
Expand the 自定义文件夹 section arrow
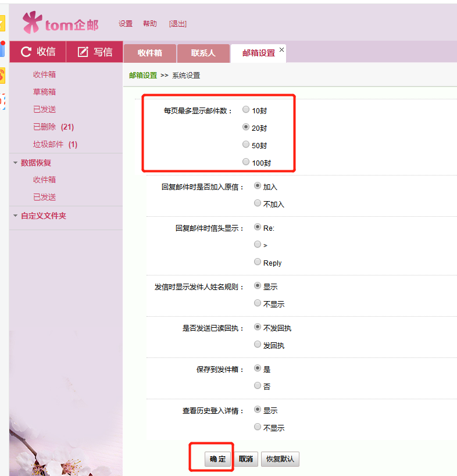[x=16, y=216]
